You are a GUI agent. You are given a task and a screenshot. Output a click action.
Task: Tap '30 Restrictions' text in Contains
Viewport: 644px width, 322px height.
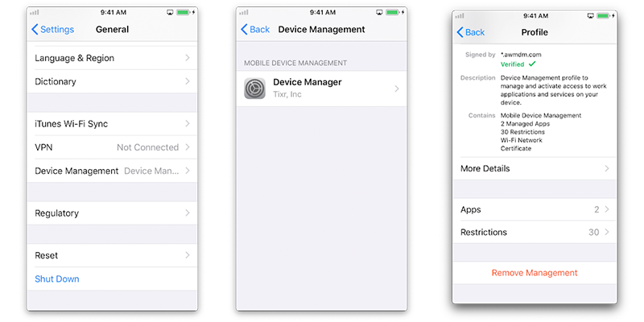click(522, 132)
